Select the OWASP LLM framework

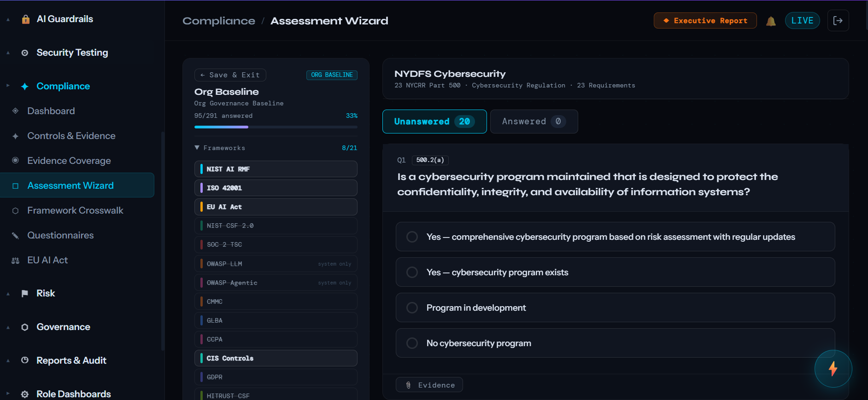pyautogui.click(x=276, y=264)
